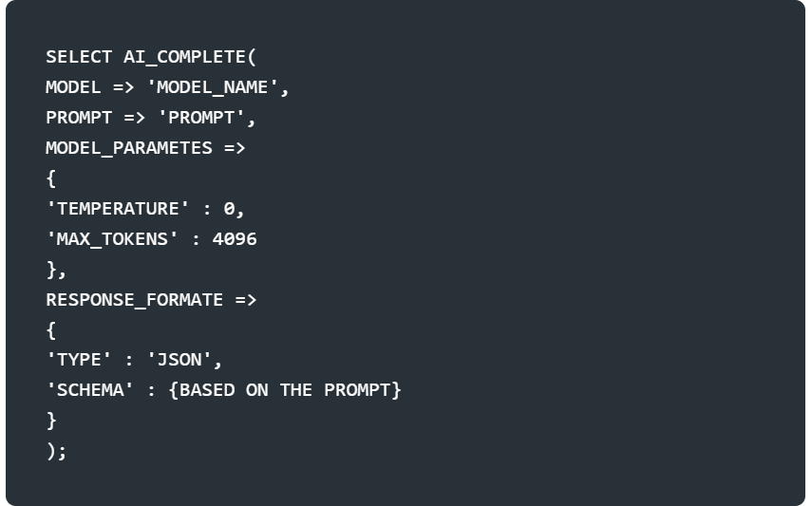Click the AI_COMPLETE( function name
Image resolution: width=812 pixels, height=506 pixels.
coord(190,57)
